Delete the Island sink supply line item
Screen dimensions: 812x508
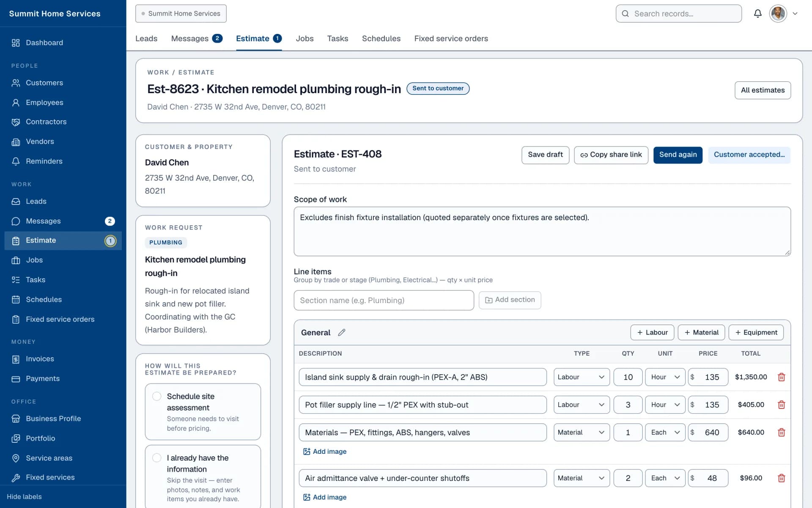(x=781, y=377)
